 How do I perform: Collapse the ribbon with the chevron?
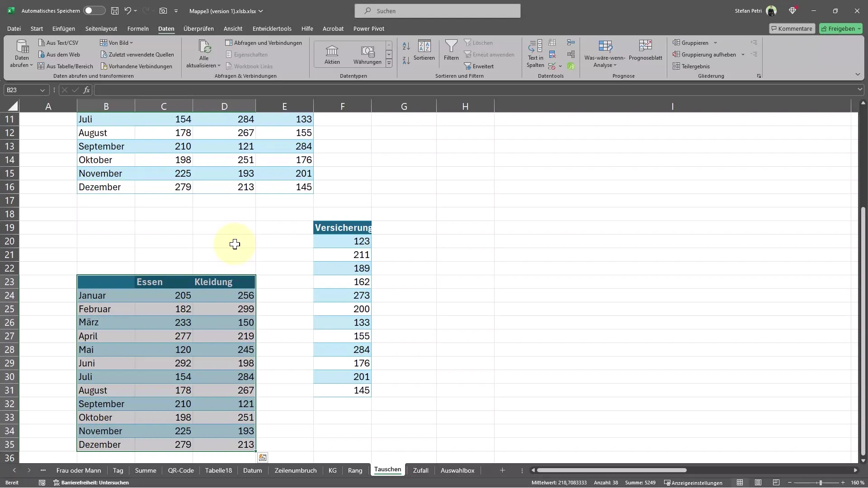tap(857, 74)
